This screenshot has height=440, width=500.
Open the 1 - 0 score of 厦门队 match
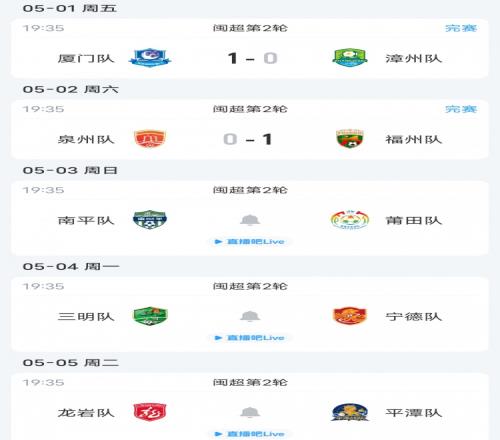(252, 58)
